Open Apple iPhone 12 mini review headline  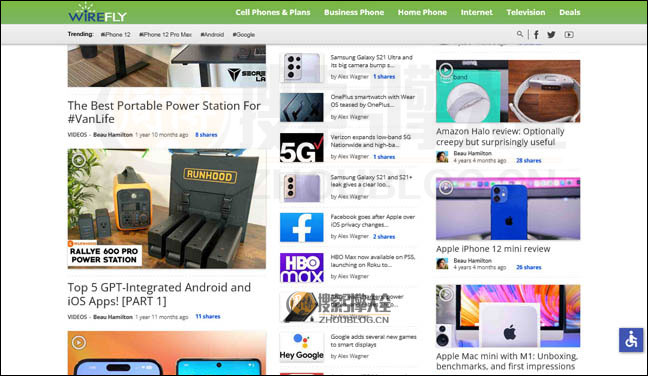coord(493,249)
